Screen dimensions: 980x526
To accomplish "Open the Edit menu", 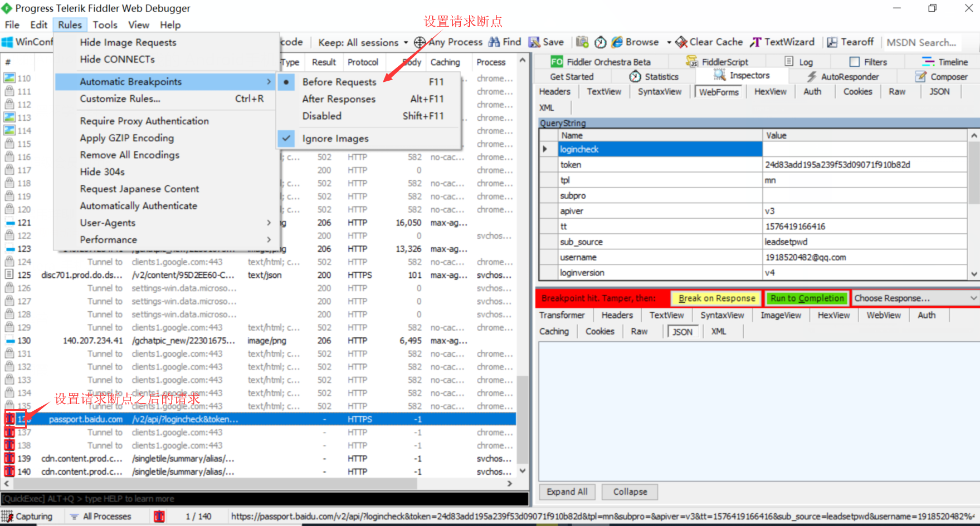I will coord(39,24).
